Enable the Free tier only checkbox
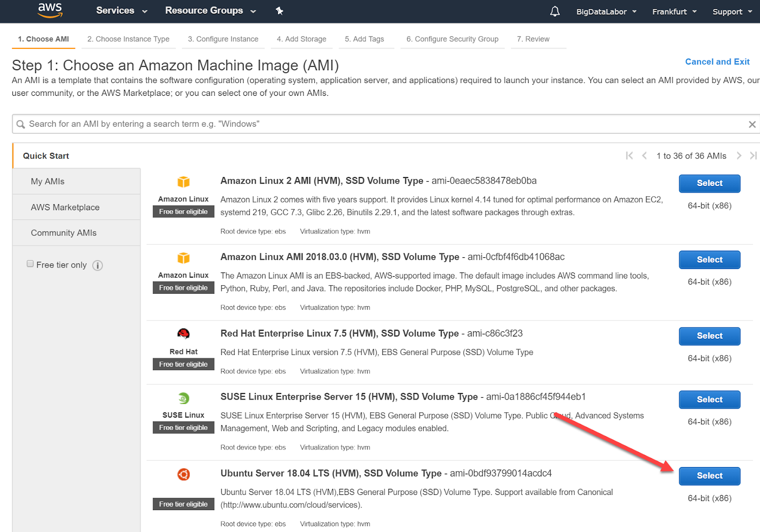Viewport: 760px width, 532px height. tap(30, 264)
